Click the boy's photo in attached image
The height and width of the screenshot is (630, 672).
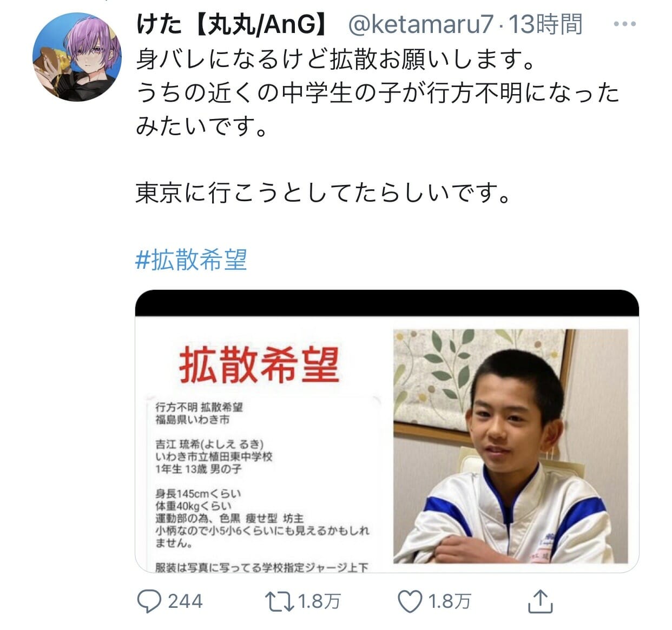click(x=510, y=446)
